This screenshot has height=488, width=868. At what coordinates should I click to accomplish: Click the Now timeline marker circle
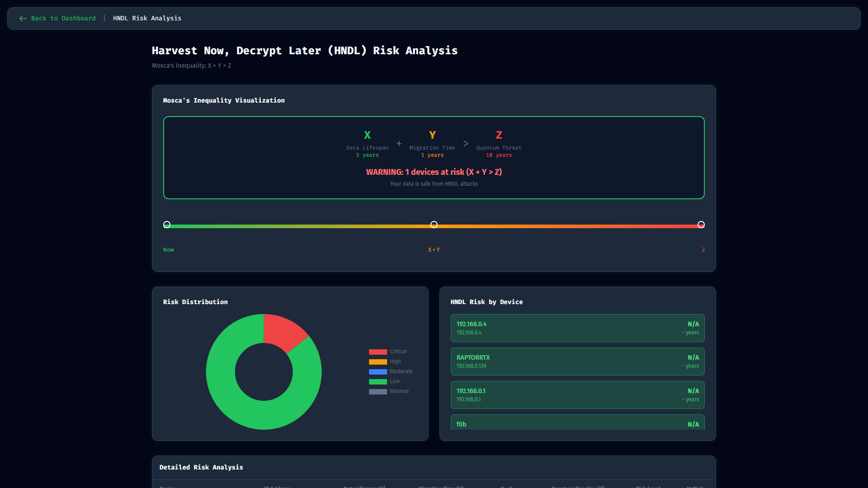(x=167, y=225)
